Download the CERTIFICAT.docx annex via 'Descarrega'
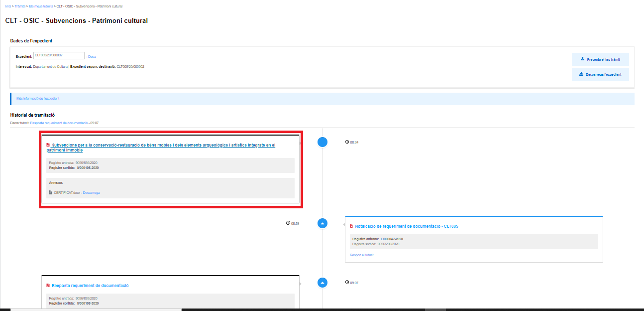The height and width of the screenshot is (311, 644). [92, 192]
